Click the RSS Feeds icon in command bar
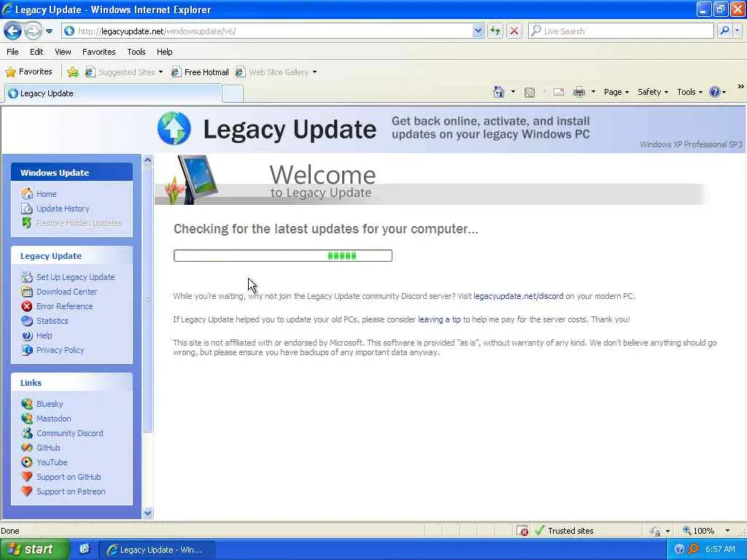 530,93
